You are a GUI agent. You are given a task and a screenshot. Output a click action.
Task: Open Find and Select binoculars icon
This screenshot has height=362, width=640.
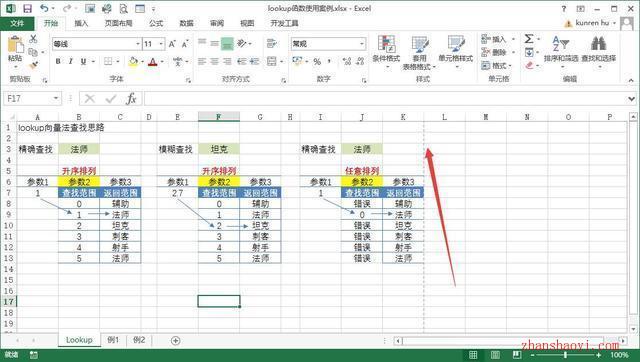coord(598,44)
